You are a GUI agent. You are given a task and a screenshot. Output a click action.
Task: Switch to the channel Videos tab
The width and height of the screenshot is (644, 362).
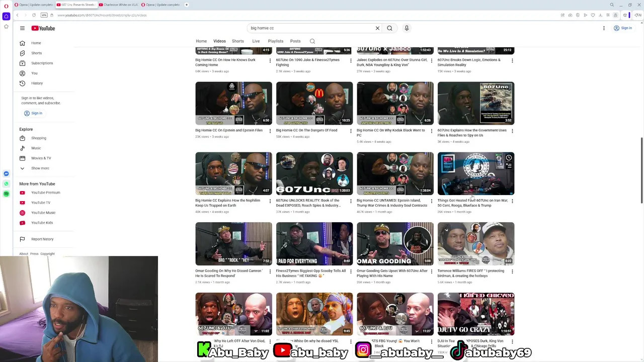(x=219, y=41)
